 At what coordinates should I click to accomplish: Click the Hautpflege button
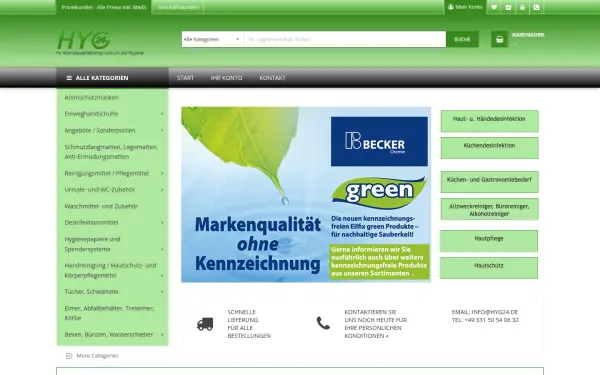pyautogui.click(x=489, y=241)
